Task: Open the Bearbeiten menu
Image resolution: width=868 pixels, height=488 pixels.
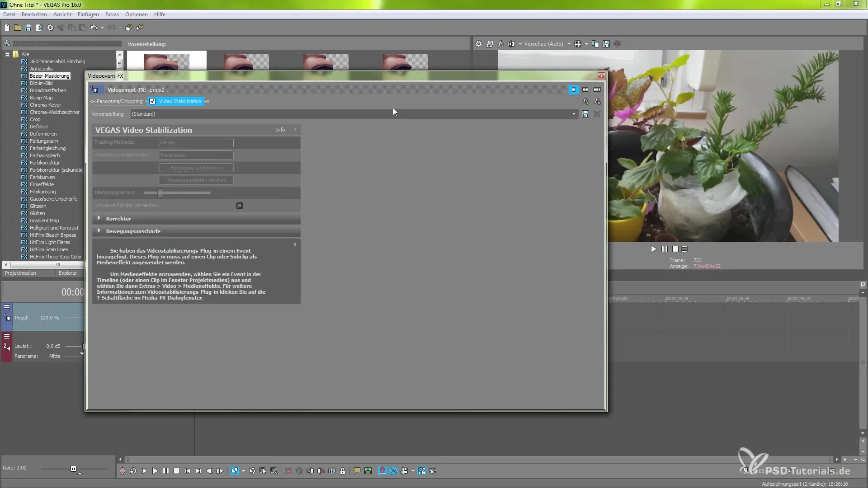Action: click(34, 14)
